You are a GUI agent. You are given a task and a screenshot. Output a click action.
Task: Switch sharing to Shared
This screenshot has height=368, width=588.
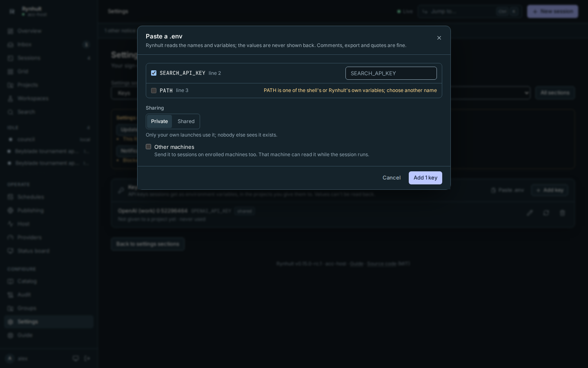[x=186, y=121]
